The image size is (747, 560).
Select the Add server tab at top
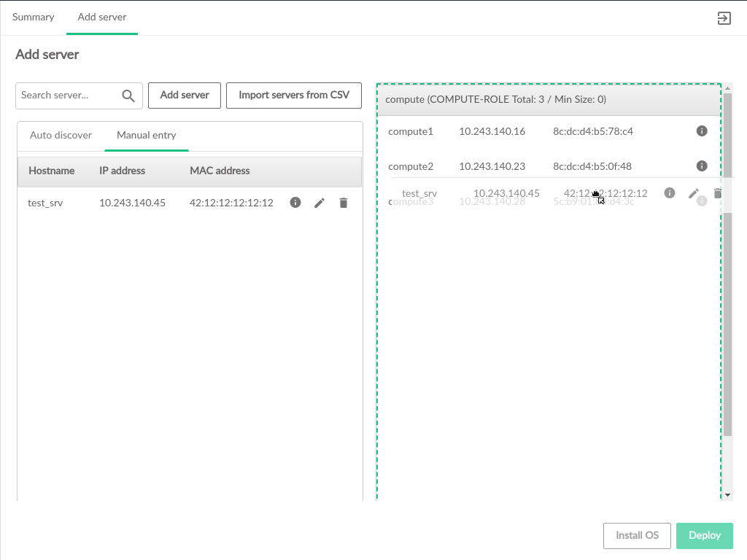(102, 17)
